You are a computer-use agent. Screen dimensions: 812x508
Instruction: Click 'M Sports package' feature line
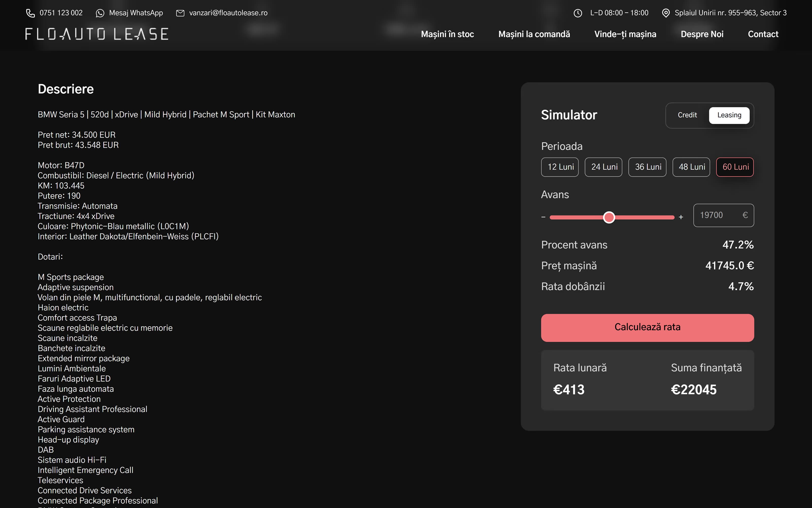pos(71,277)
